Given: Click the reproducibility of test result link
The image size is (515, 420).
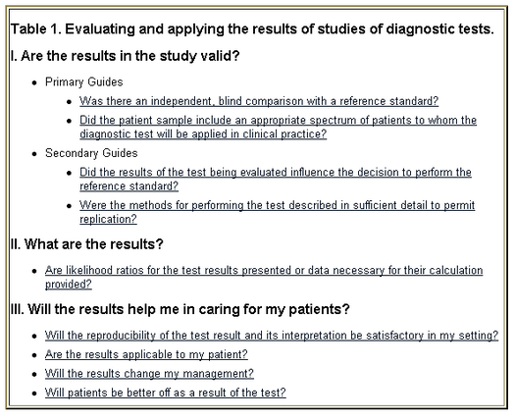Looking at the screenshot, I should tap(272, 336).
